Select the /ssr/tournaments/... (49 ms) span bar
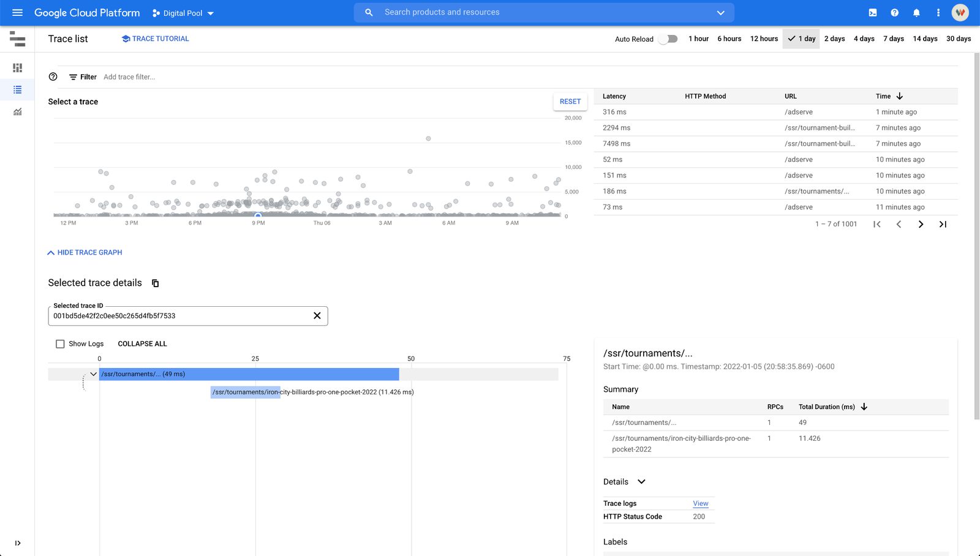Viewport: 980px width, 556px height. coord(249,374)
